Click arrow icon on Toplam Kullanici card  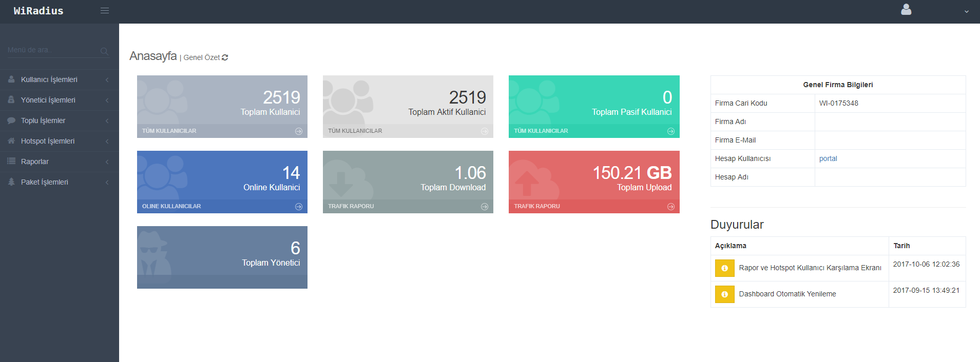click(299, 131)
